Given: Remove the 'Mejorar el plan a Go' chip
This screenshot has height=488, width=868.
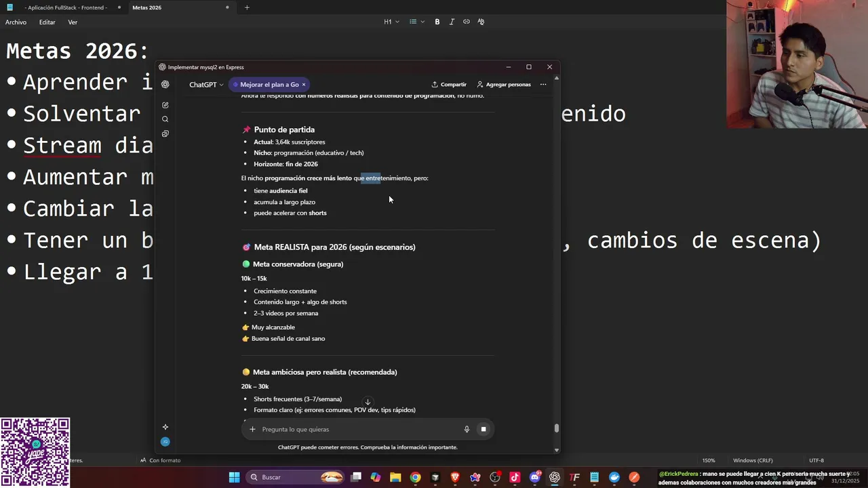Looking at the screenshot, I should (304, 85).
